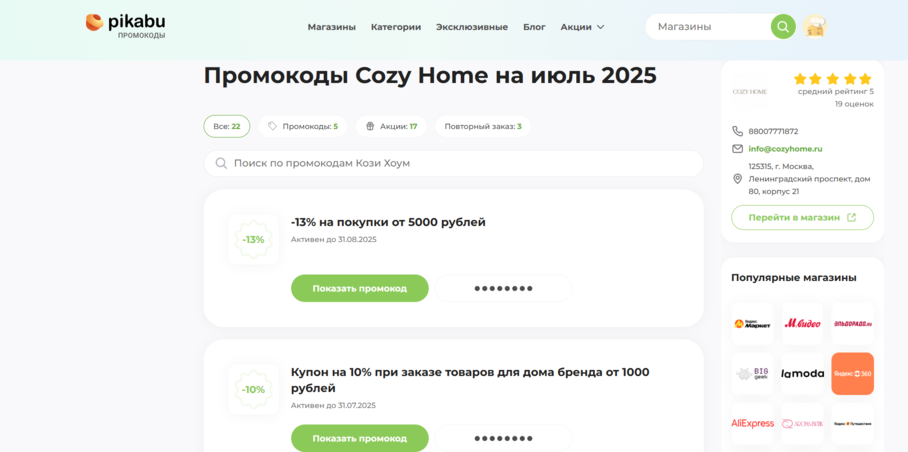Screen dimensions: 908x452
Task: Show promo code for the 10% coupon
Action: 360,438
